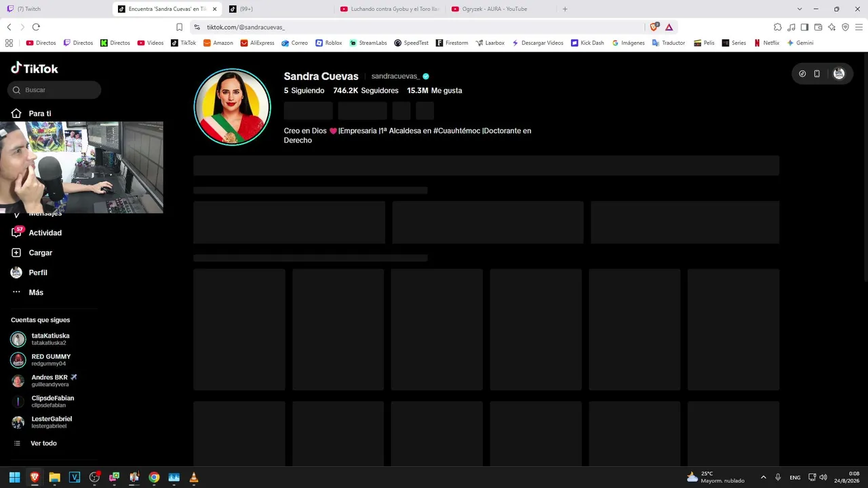Bookmark this page from the address bar

pos(179,27)
